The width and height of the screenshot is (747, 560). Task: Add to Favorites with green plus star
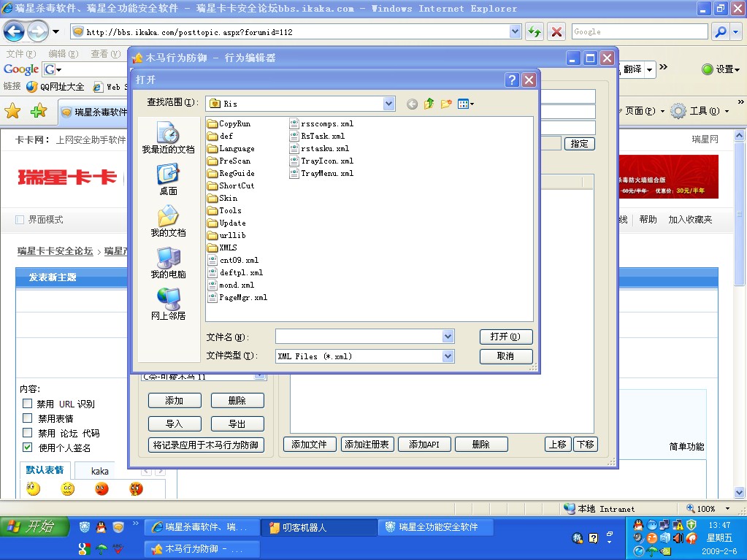coord(38,111)
